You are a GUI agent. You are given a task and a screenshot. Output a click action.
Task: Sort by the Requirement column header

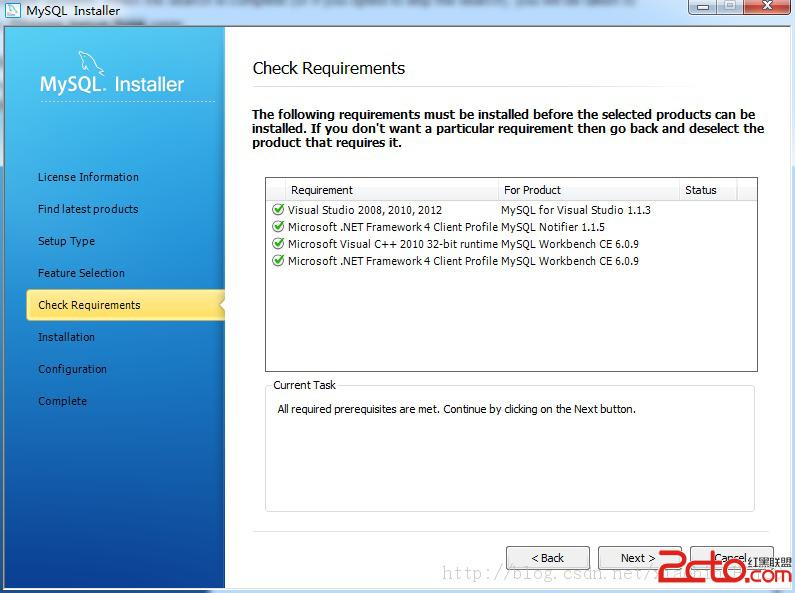392,190
